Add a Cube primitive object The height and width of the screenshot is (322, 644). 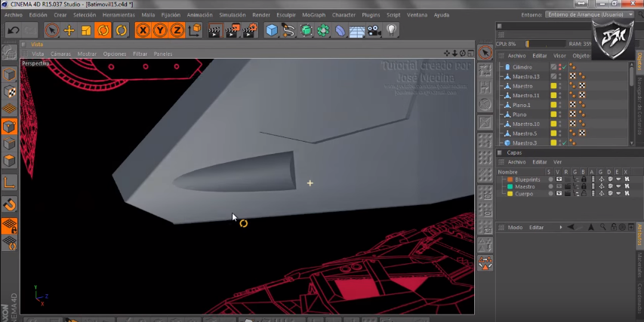[x=272, y=30]
